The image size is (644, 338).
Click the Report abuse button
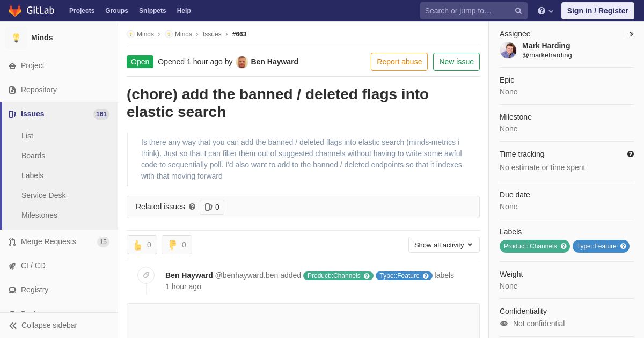tap(399, 62)
